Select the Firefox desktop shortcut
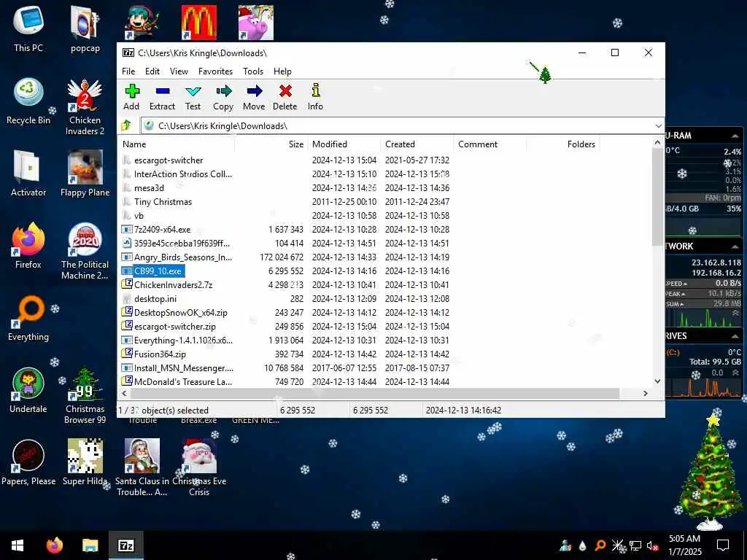 click(x=28, y=246)
